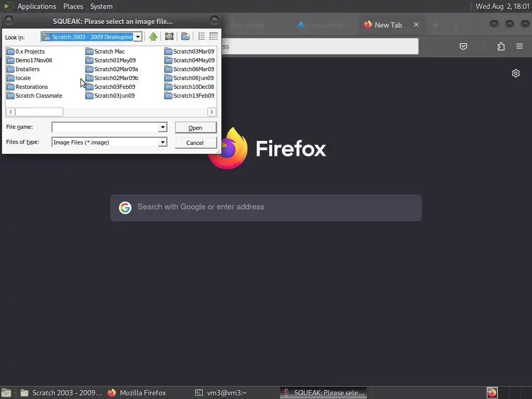Close the New Tab tab in Firefox
Image resolution: width=532 pixels, height=399 pixels.
[416, 24]
